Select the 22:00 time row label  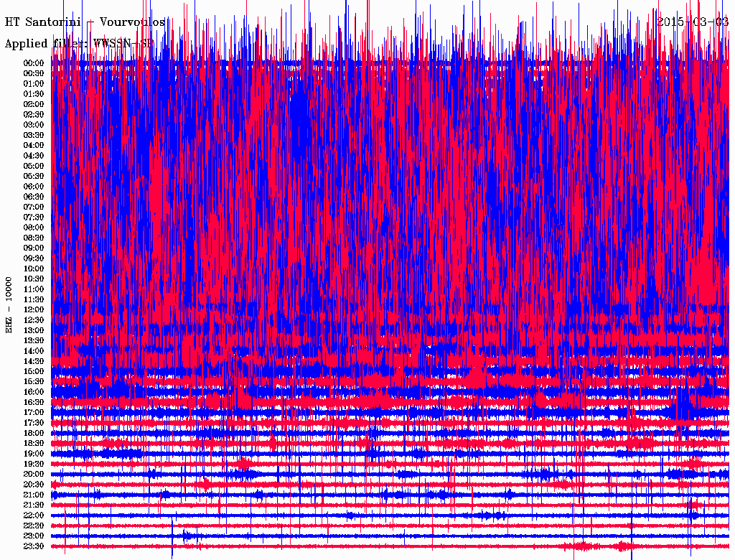pyautogui.click(x=34, y=515)
